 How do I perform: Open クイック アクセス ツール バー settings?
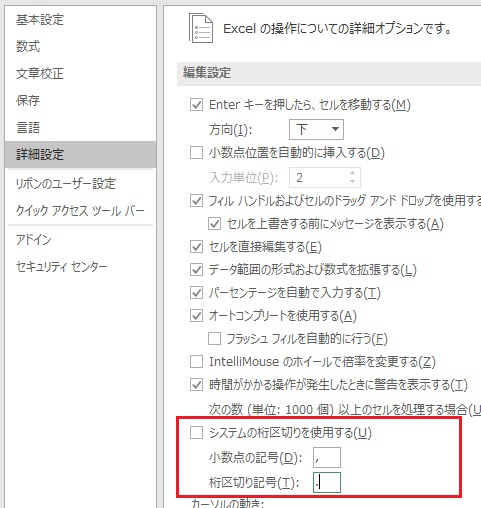(80, 210)
